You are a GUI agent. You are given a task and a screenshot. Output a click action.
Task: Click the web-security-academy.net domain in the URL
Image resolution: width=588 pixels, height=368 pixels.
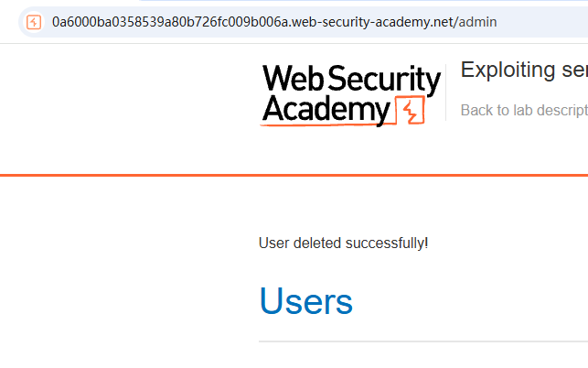point(373,22)
